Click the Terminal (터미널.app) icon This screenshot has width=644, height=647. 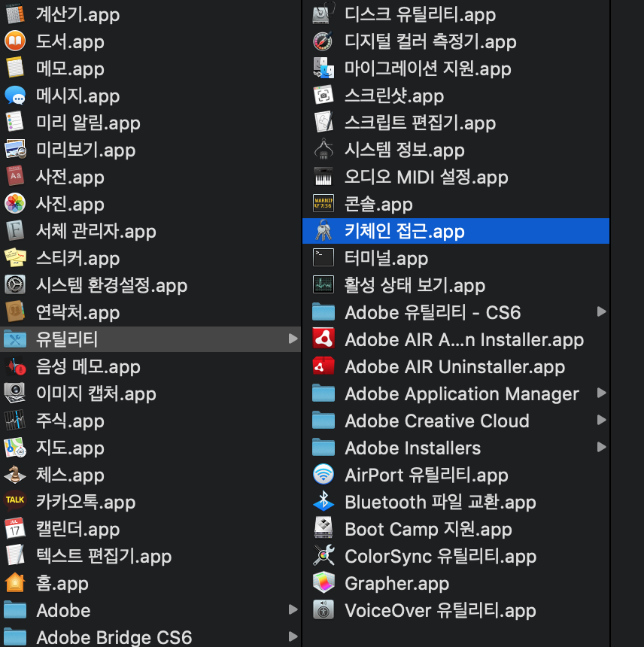point(324,258)
